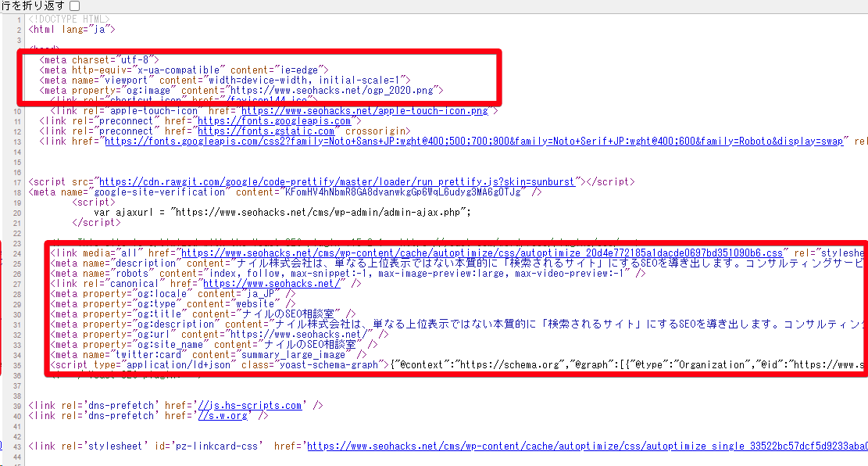Click the html lang="ja" tag text
Viewport: 868px width, 466px height.
(x=72, y=30)
